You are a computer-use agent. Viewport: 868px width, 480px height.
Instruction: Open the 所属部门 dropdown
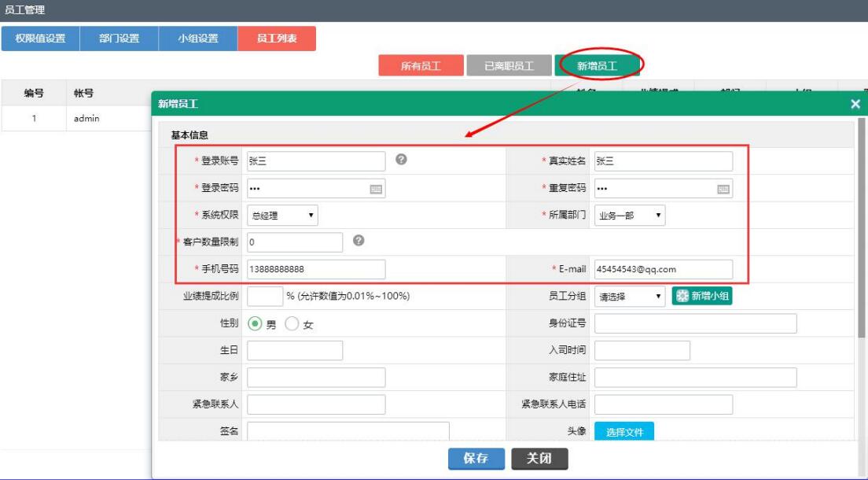coord(630,215)
